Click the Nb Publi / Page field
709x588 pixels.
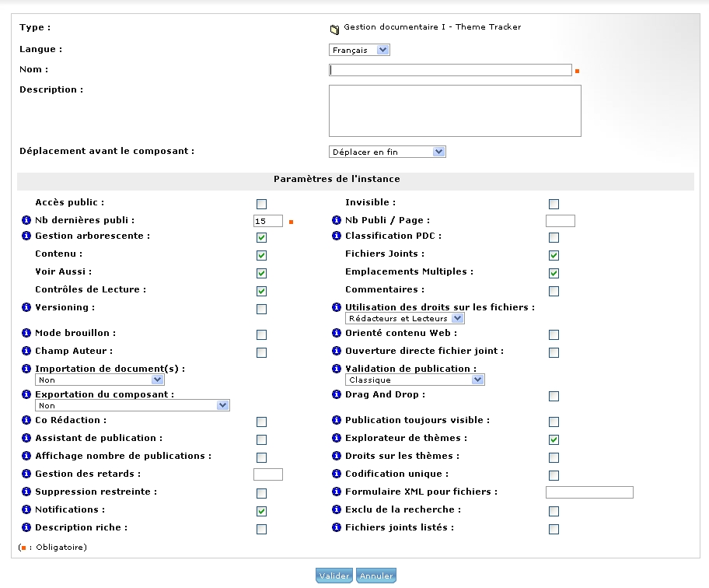pyautogui.click(x=561, y=221)
